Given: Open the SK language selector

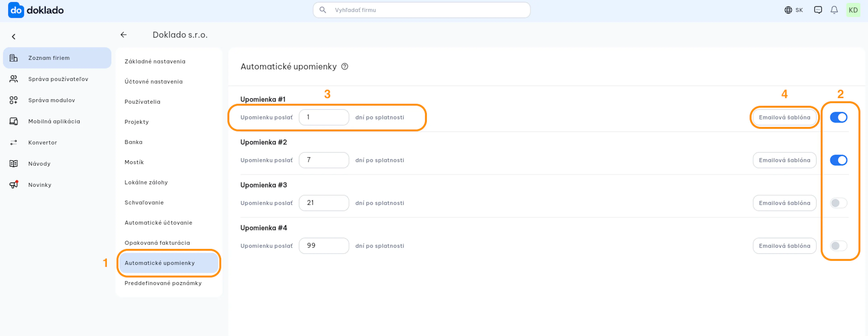Looking at the screenshot, I should (x=794, y=10).
